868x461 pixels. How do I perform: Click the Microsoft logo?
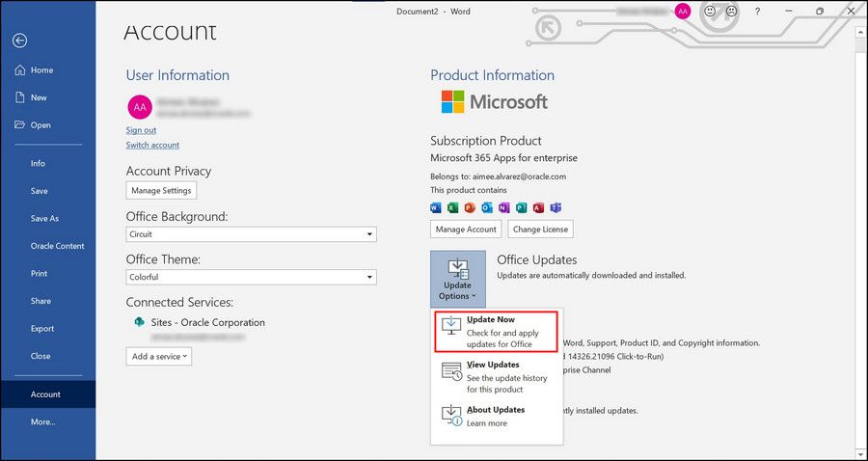tap(495, 102)
